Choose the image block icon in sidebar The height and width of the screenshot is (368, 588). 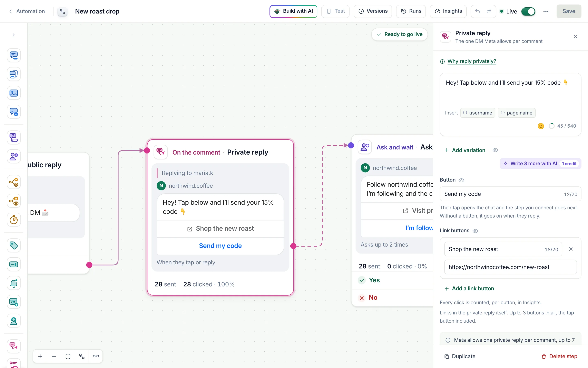click(14, 93)
